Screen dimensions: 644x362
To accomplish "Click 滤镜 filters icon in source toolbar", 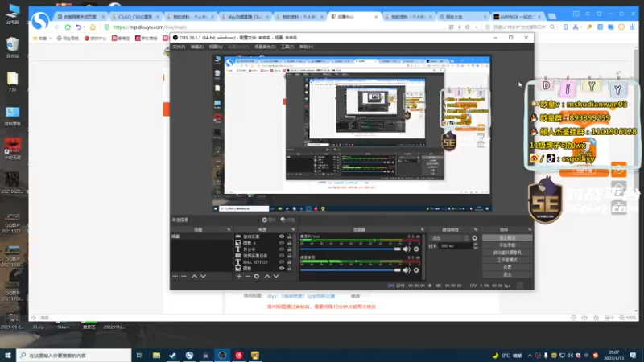I will pos(287,220).
